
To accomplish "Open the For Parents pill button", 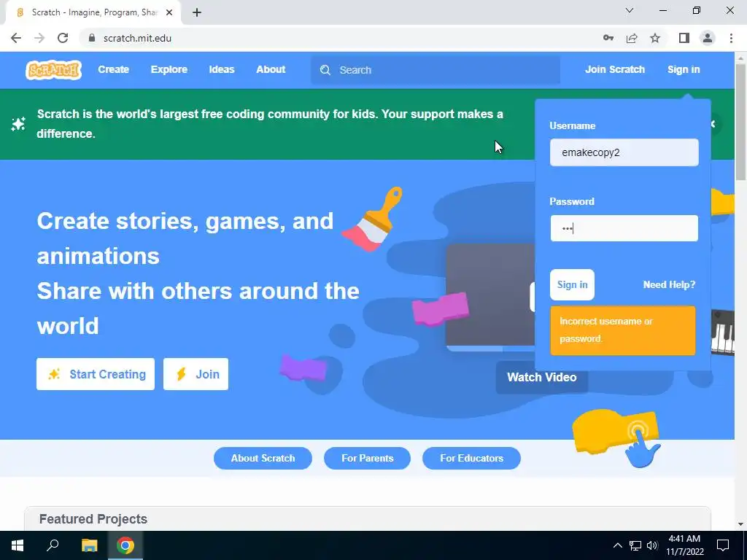I will click(x=368, y=458).
